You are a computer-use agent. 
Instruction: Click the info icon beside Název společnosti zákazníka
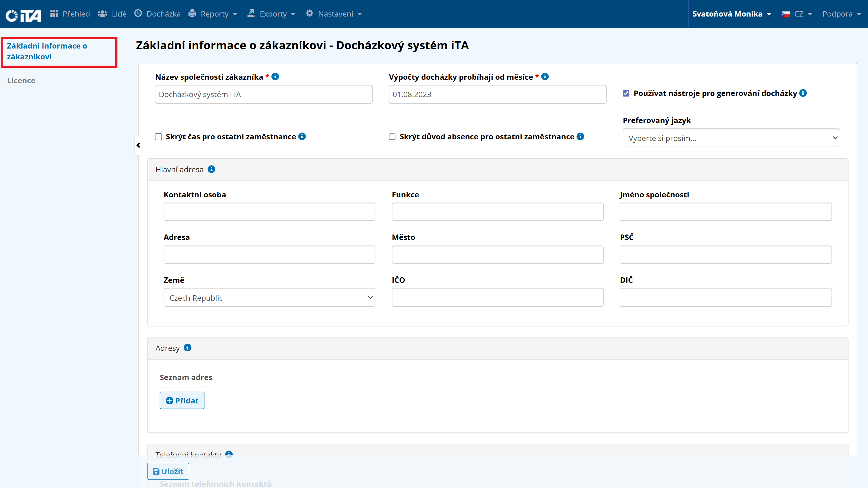coord(275,76)
